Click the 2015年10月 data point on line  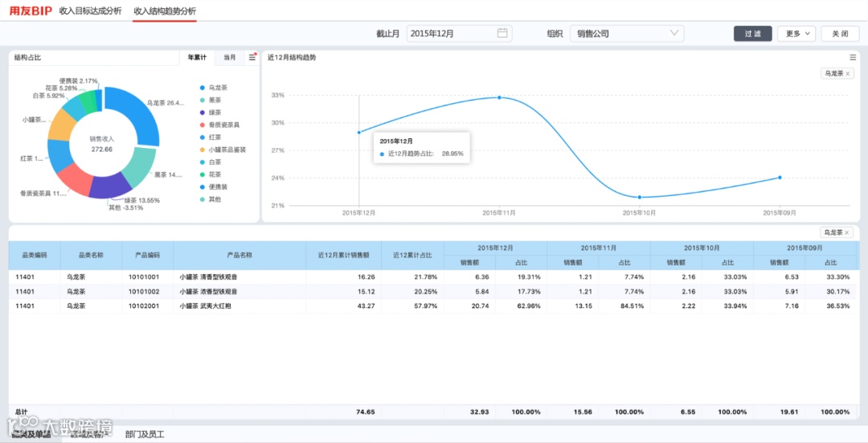[x=640, y=197]
